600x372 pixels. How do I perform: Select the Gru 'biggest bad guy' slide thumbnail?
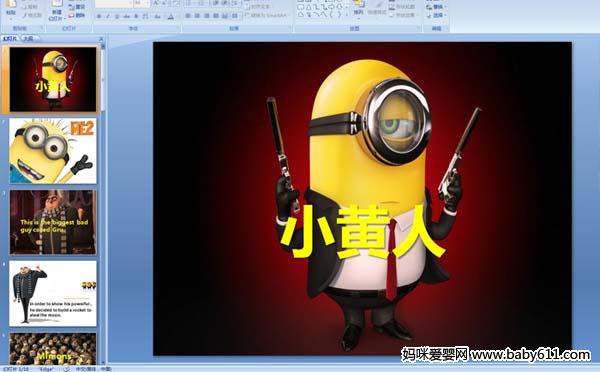click(53, 222)
